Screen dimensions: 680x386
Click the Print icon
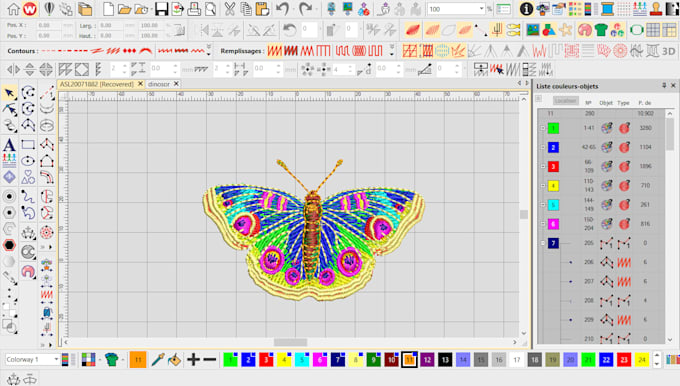(x=194, y=9)
